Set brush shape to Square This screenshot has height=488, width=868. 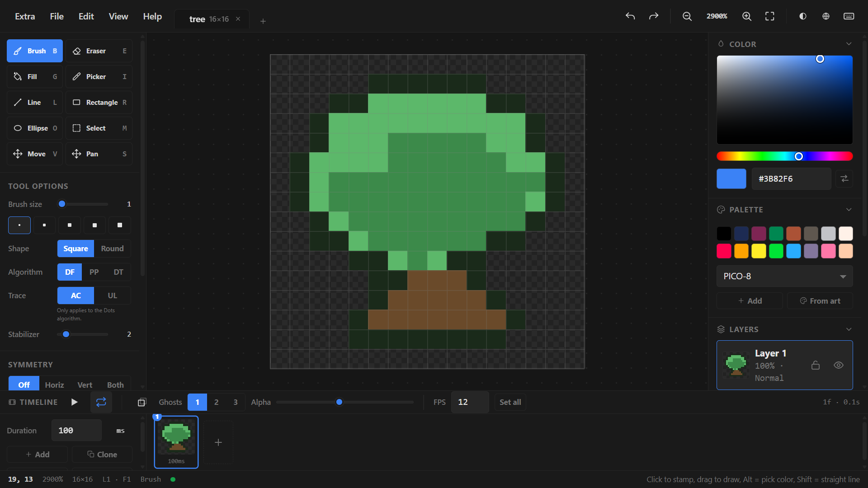pos(75,249)
